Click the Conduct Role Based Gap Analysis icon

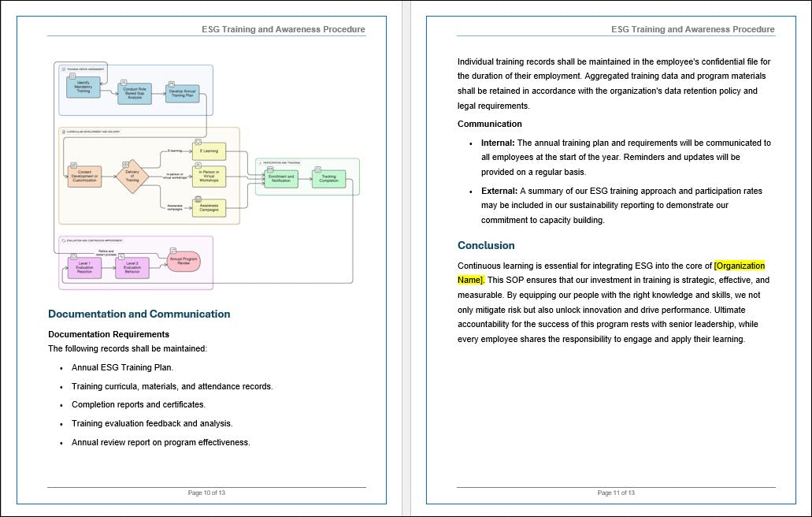coord(123,82)
